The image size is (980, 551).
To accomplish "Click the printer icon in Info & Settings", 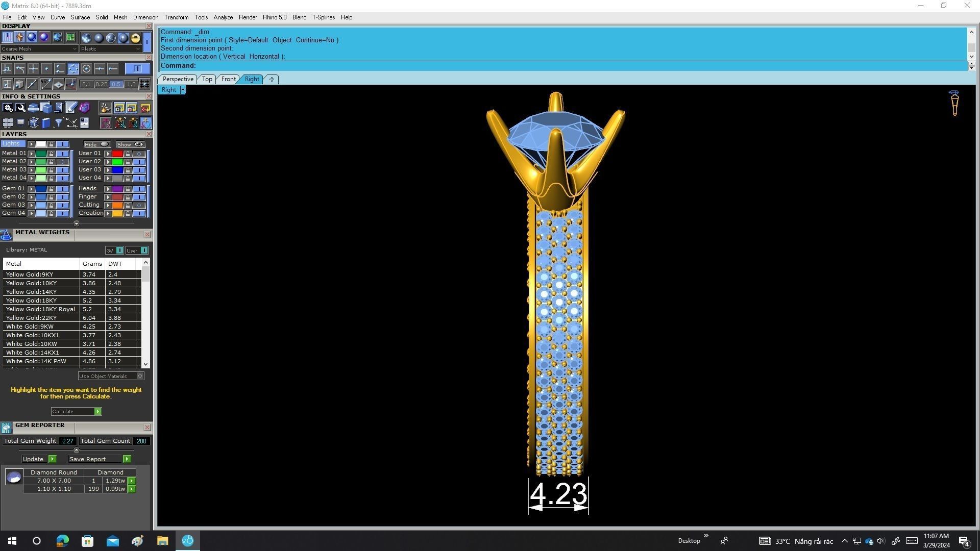I will (33, 108).
